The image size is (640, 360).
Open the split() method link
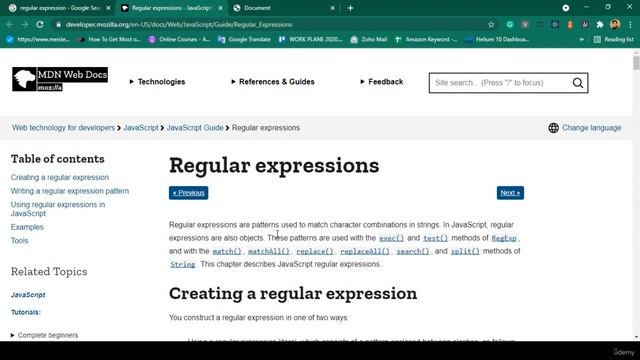click(x=465, y=251)
